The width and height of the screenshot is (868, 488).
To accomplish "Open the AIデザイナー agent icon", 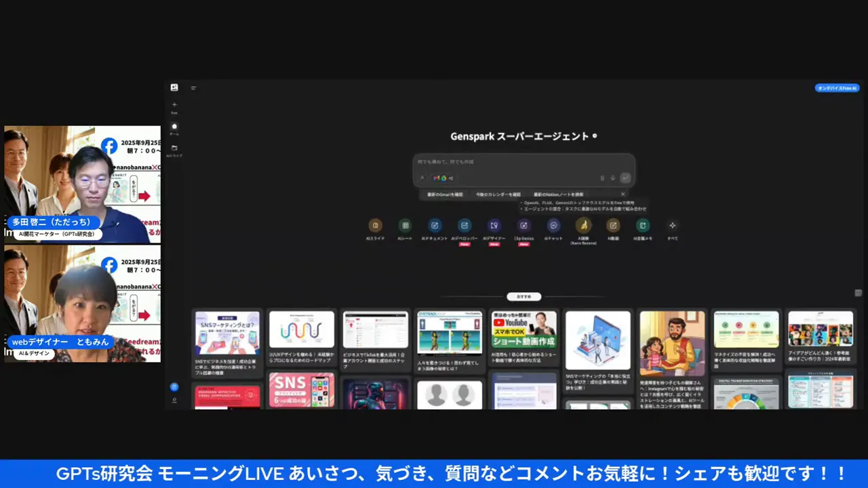I will pos(494,226).
